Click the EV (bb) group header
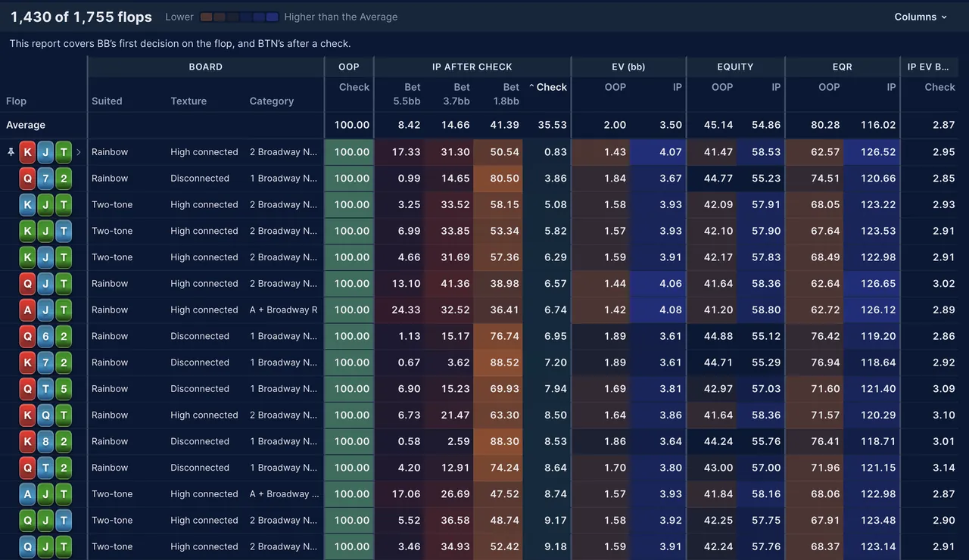 point(629,67)
